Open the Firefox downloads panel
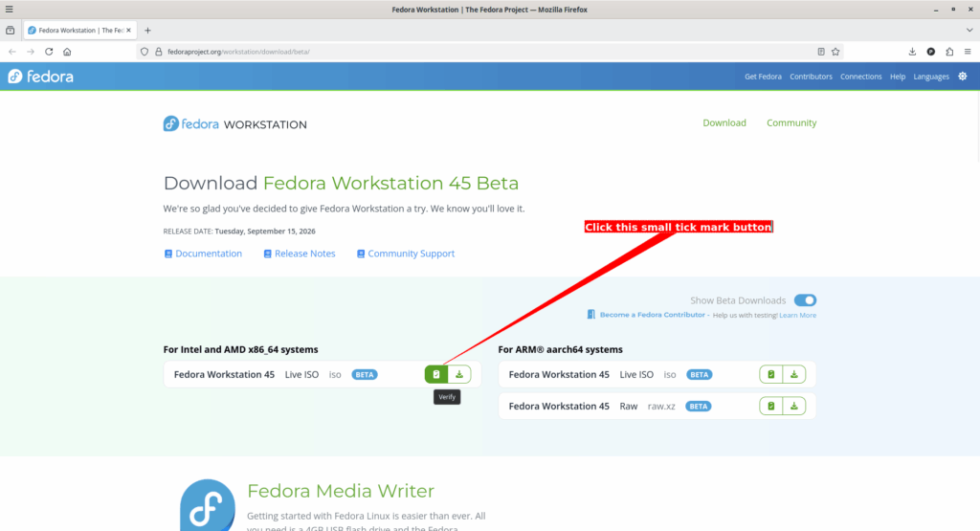The width and height of the screenshot is (980, 531). (912, 52)
